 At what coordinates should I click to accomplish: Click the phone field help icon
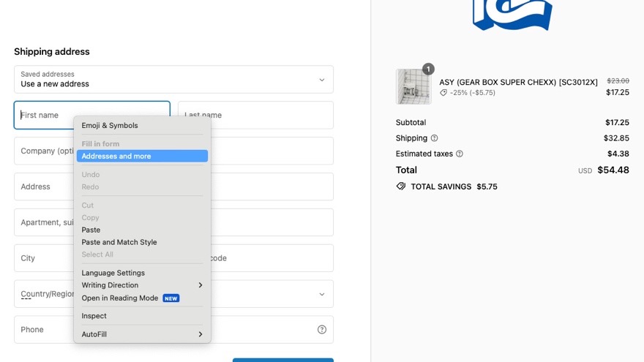(322, 330)
